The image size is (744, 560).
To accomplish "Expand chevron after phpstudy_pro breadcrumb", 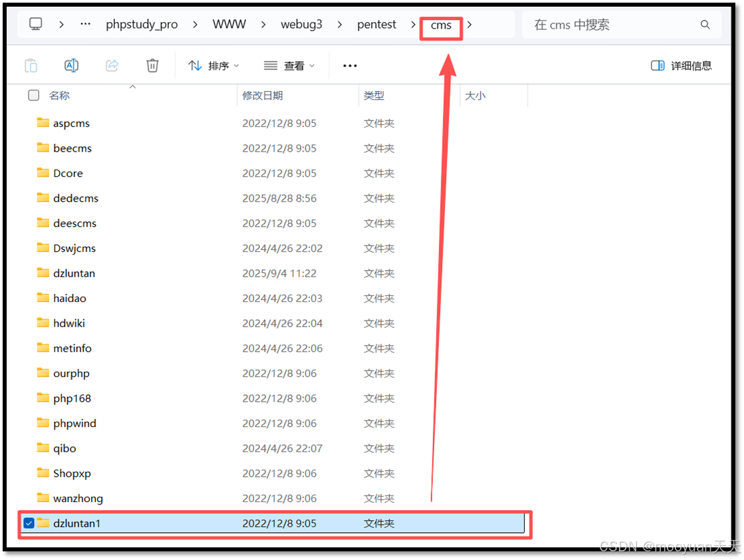I will coord(195,24).
